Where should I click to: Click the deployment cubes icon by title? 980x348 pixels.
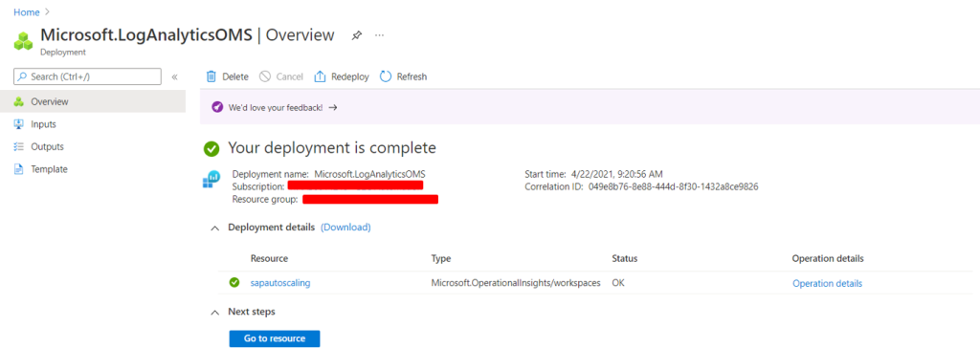click(x=23, y=40)
